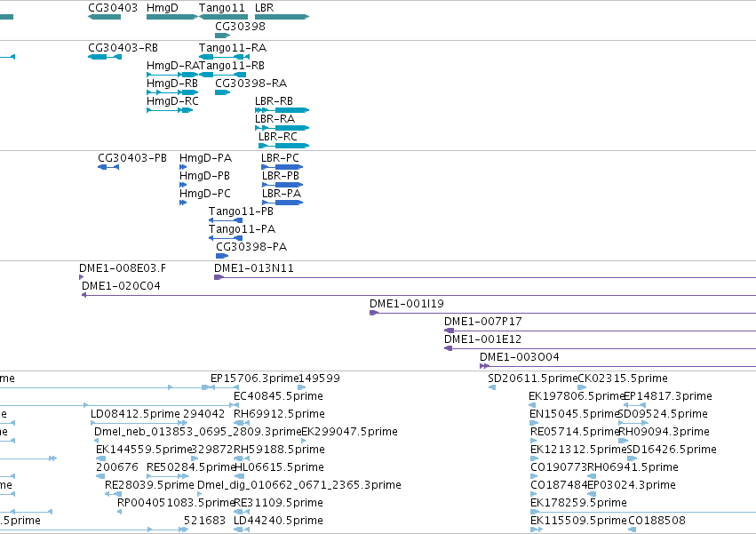Click clone DME1-013N11
The height and width of the screenshot is (534, 756).
point(485,277)
